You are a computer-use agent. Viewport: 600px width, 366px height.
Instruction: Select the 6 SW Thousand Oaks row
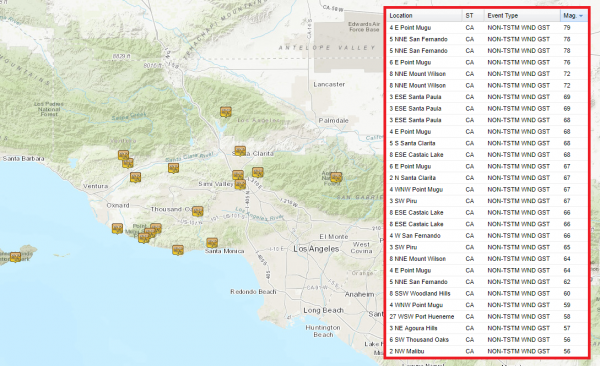(x=487, y=340)
